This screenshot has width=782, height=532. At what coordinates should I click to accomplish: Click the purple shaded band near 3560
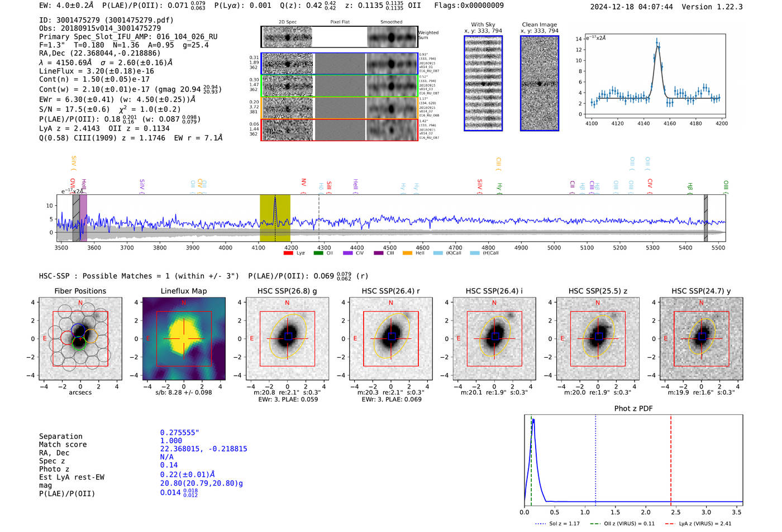[x=83, y=218]
